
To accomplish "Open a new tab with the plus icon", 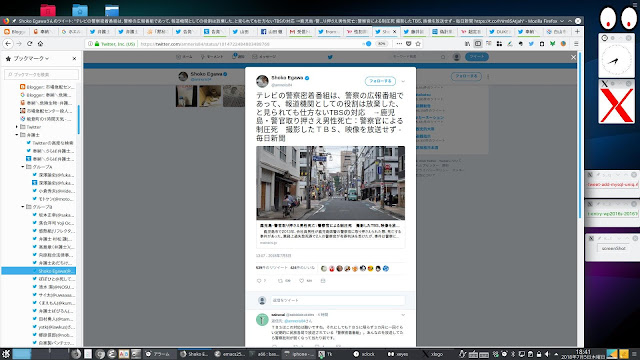I will pos(577,31).
